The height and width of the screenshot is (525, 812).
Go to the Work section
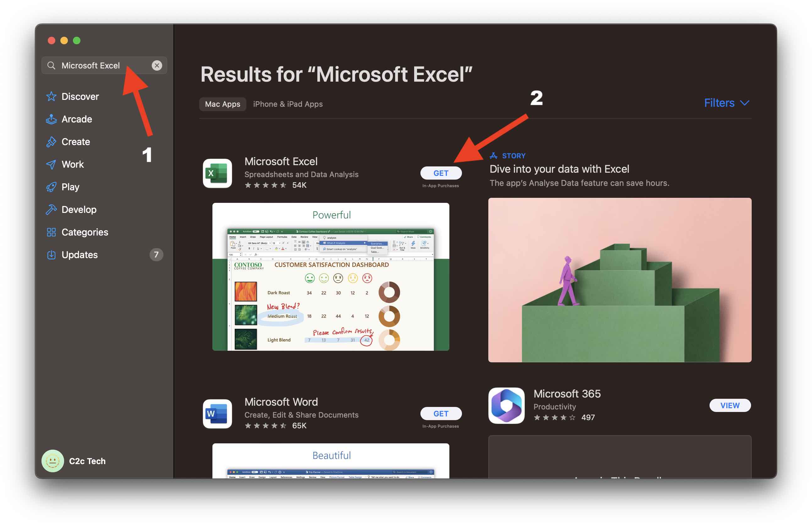pos(72,164)
